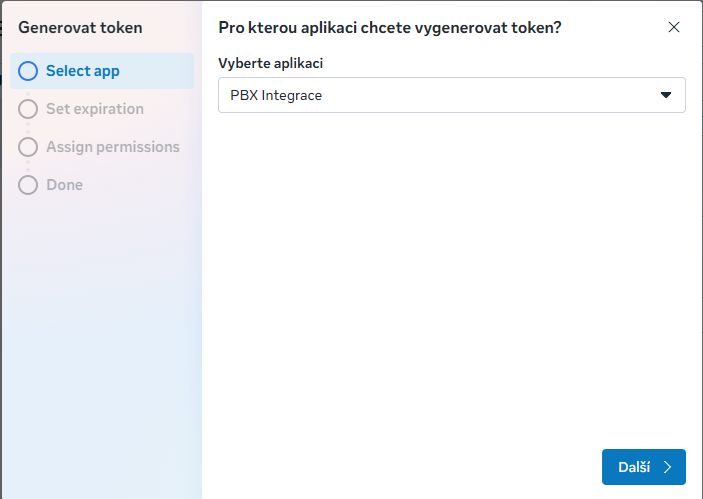
Task: Click the Set expiration step circle
Action: coord(28,109)
